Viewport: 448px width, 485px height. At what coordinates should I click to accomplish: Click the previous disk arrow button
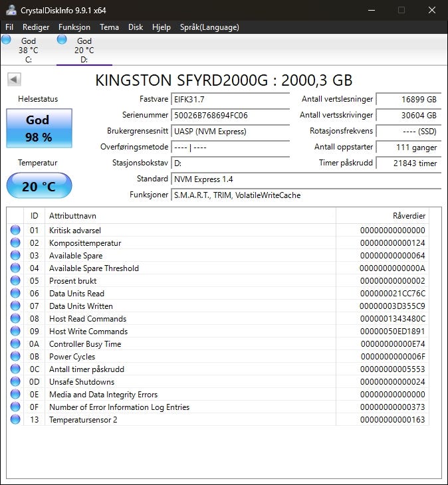(14, 80)
